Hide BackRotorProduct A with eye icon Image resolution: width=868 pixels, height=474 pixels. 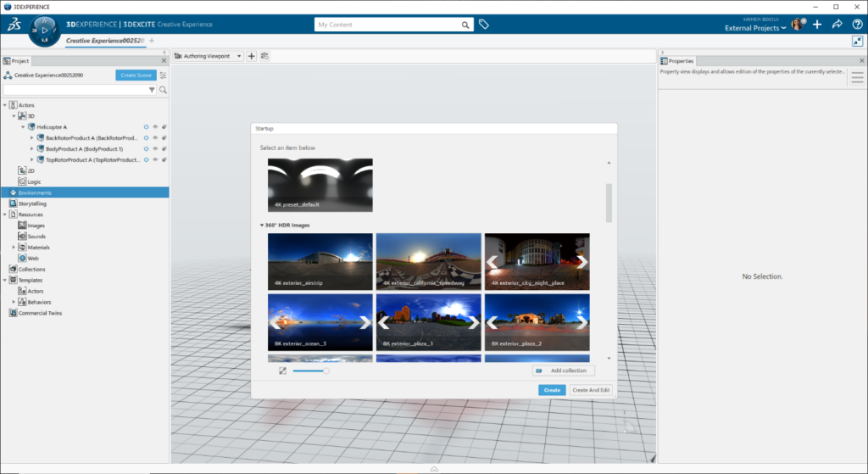(156, 138)
